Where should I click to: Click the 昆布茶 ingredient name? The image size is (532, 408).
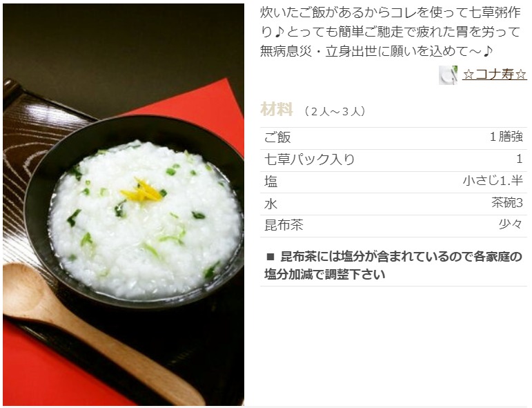click(284, 225)
